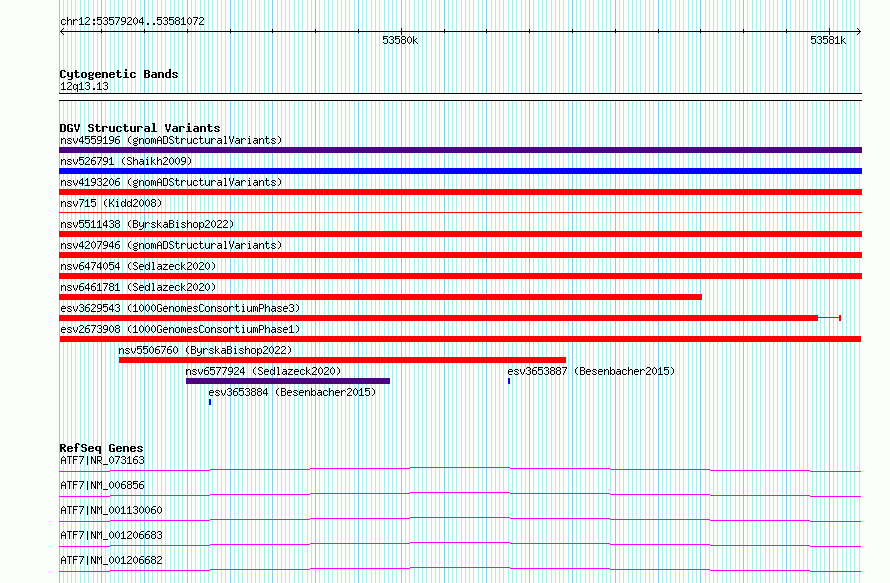Image resolution: width=890 pixels, height=583 pixels.
Task: Click the right arrow of the ruler
Action: coord(859,32)
